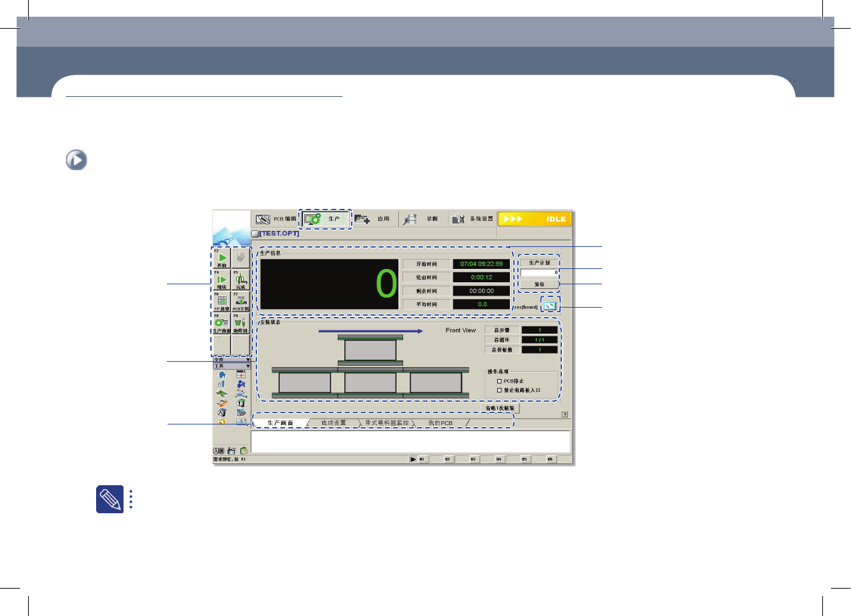851x616 pixels.
Task: Click the F5 完成 finish button
Action: [x=240, y=279]
